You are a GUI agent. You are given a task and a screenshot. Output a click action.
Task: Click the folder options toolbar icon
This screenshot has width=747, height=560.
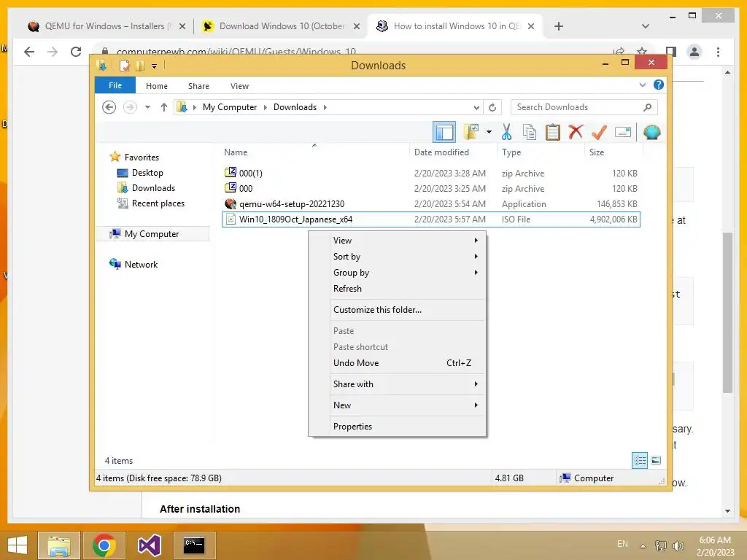pos(471,132)
